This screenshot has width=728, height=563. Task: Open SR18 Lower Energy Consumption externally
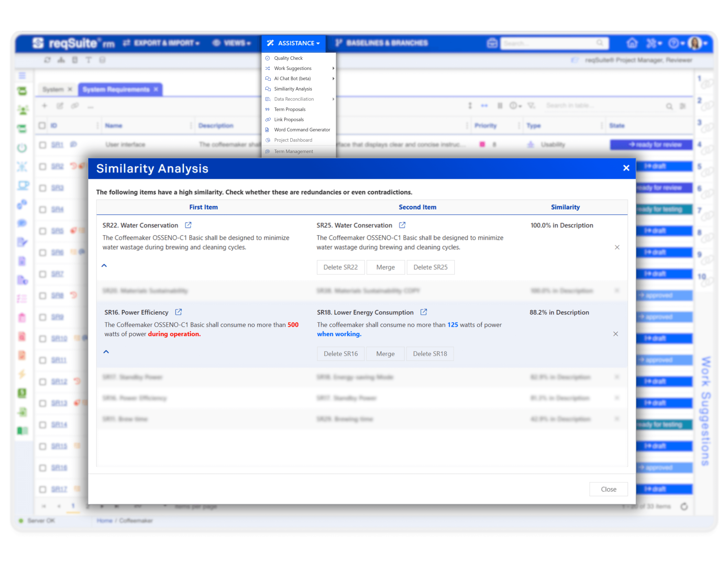[424, 312]
